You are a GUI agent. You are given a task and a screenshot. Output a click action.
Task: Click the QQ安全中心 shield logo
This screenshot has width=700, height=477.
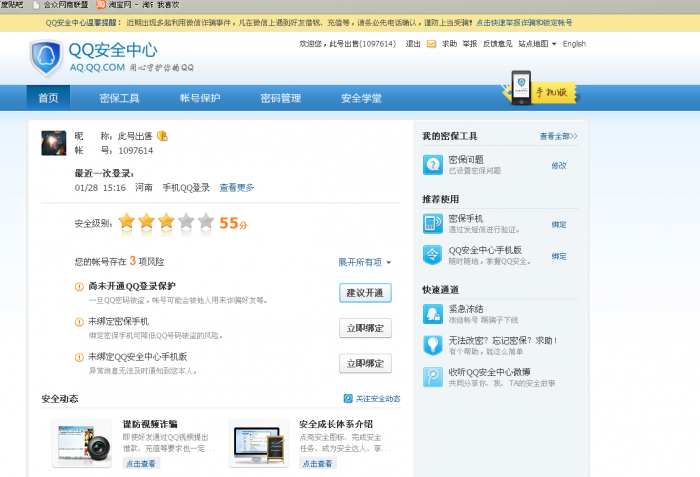point(46,57)
